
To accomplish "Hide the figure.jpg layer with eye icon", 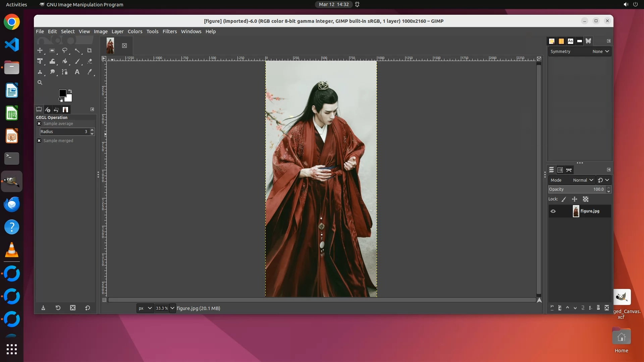I will [553, 211].
